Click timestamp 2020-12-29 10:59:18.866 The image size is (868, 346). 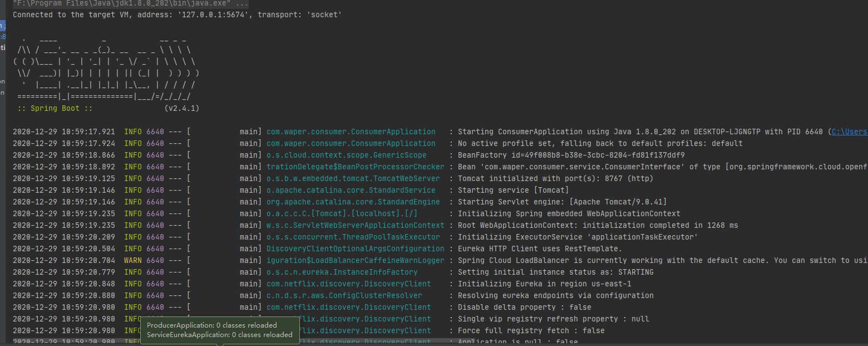pos(64,155)
